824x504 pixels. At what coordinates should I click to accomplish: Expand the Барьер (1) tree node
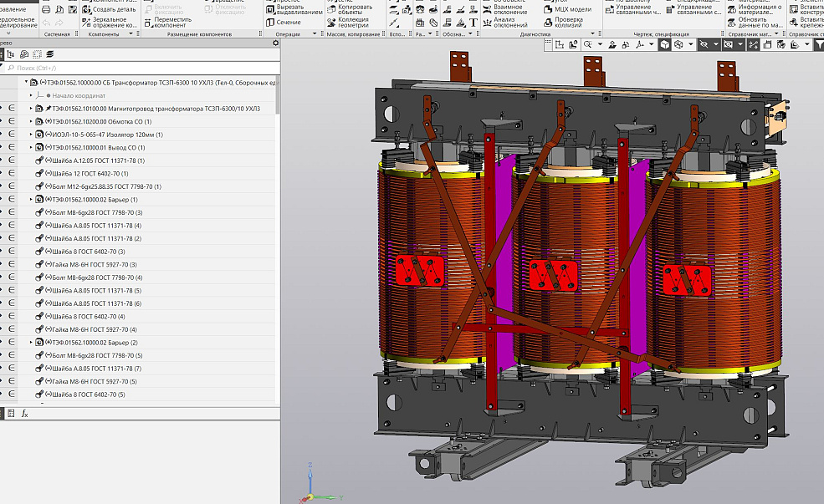[x=31, y=200]
